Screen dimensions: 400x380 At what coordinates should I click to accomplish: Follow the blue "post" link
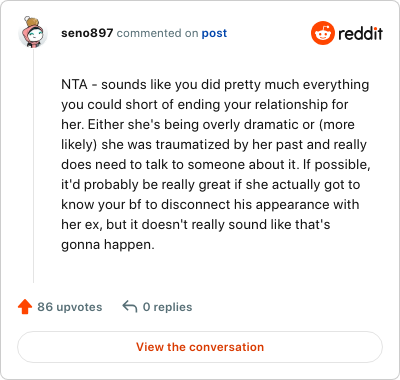tap(214, 34)
